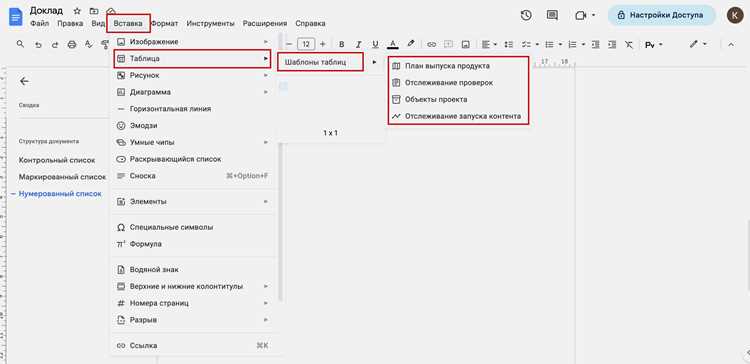This screenshot has height=364, width=750.
Task: Decrease font size with minus
Action: 288,44
